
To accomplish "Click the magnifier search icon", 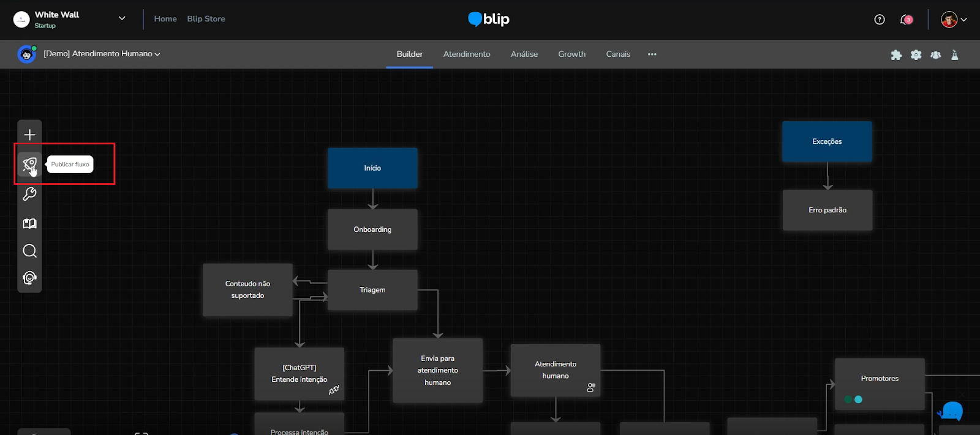I will point(29,251).
